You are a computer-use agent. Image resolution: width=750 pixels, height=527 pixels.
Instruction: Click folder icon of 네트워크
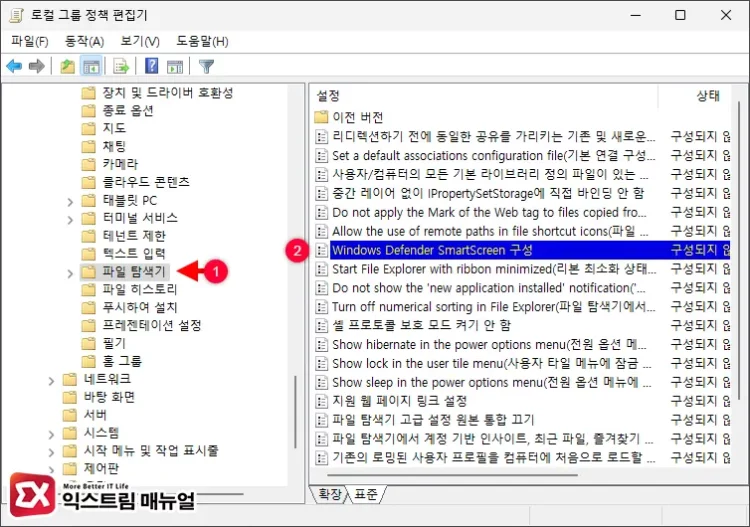tap(70, 379)
